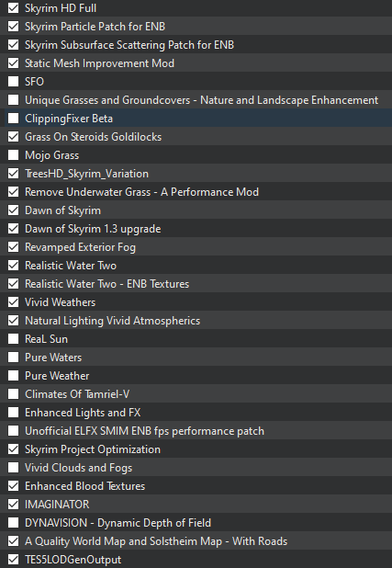Select the Skyrim HD Full mod name
Screen dimensions: 392x568
(x=61, y=8)
